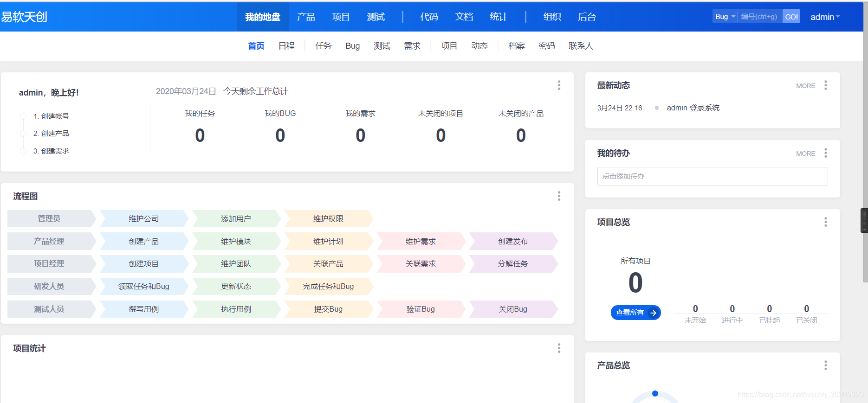Toggle the 创建产品 step circle
The width and height of the screenshot is (868, 403).
click(23, 134)
